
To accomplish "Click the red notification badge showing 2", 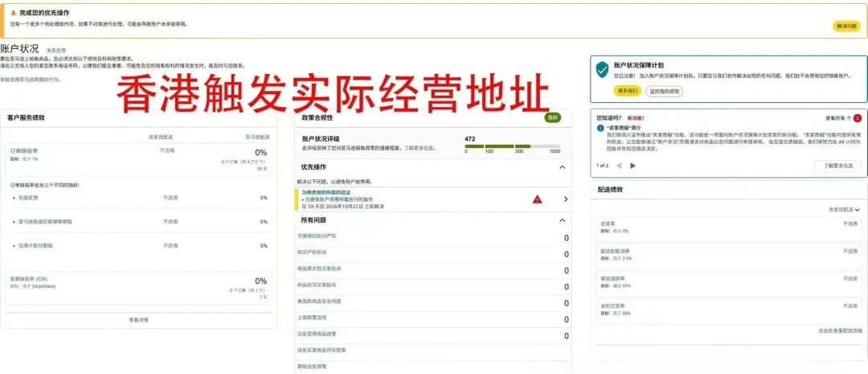I will point(857,118).
